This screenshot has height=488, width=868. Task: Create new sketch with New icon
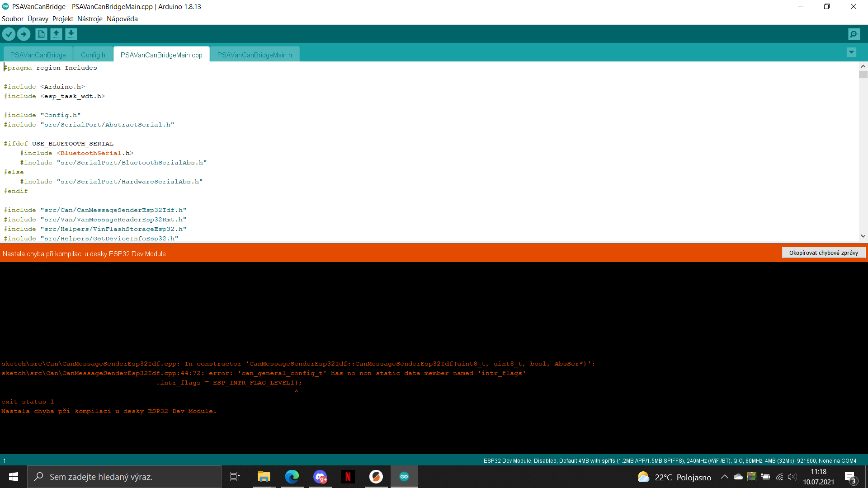(x=41, y=34)
